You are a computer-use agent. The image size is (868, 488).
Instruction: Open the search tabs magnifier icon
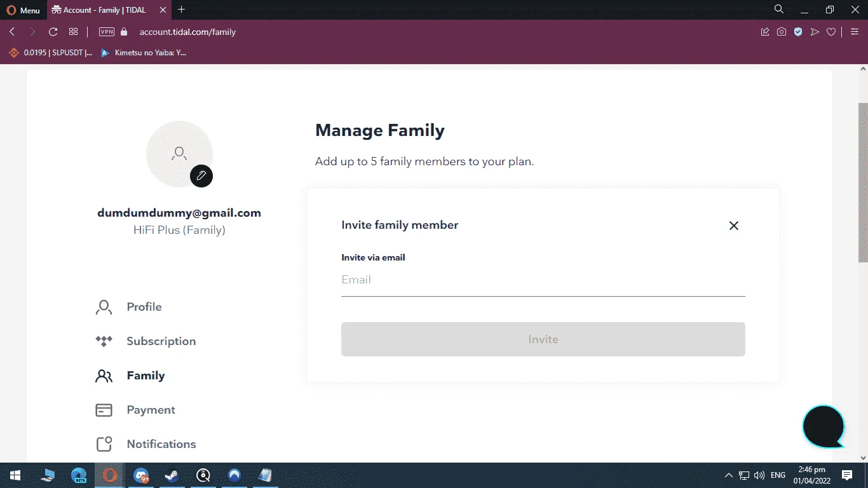(779, 10)
